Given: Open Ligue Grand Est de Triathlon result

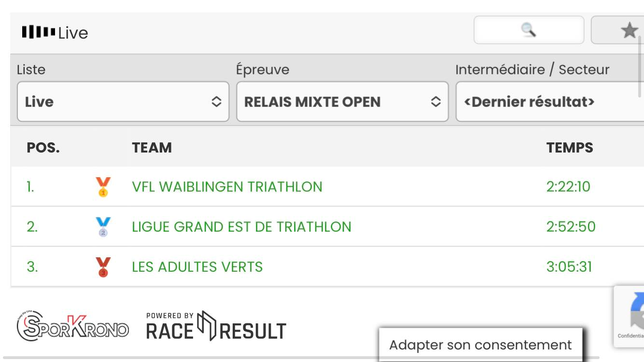Looking at the screenshot, I should tap(241, 227).
